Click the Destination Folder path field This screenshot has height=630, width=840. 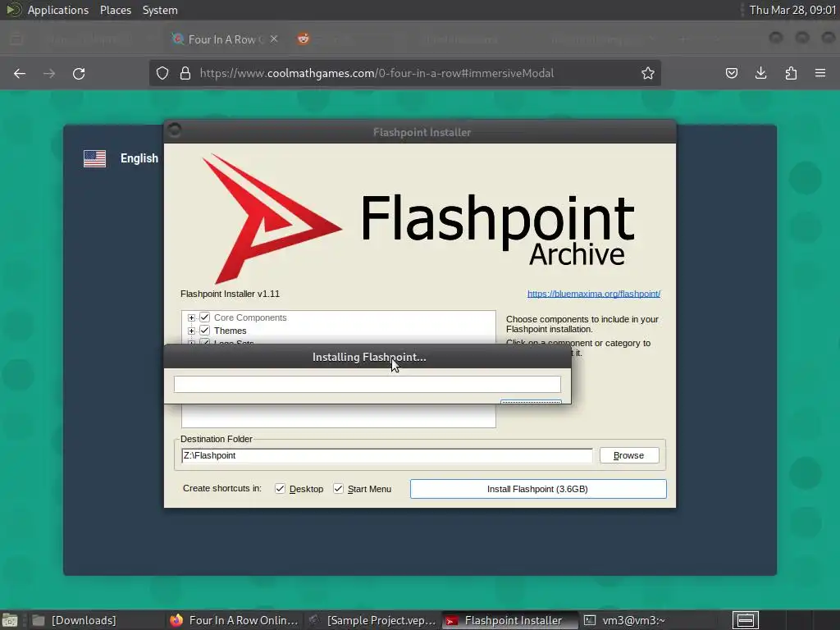click(x=387, y=455)
